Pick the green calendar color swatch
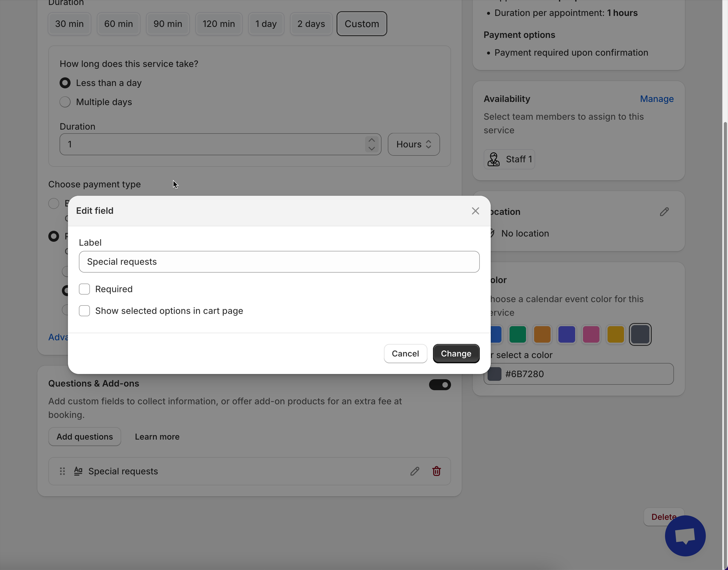 [x=517, y=334]
